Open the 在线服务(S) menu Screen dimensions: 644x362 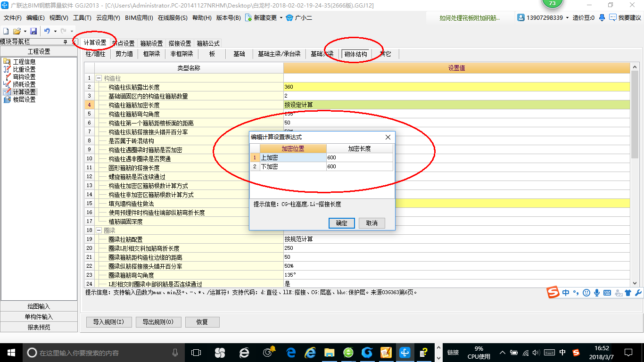[173, 17]
